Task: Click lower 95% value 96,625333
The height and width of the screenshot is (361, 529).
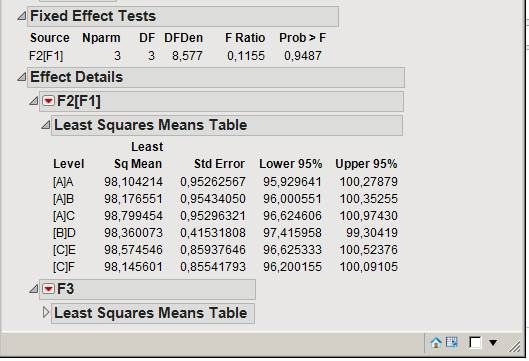Action: point(292,250)
